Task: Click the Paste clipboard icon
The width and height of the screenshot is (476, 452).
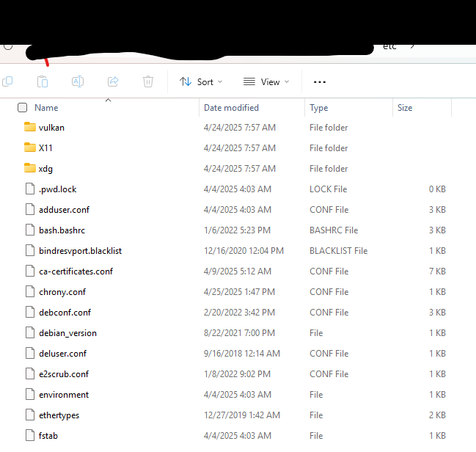Action: [43, 81]
